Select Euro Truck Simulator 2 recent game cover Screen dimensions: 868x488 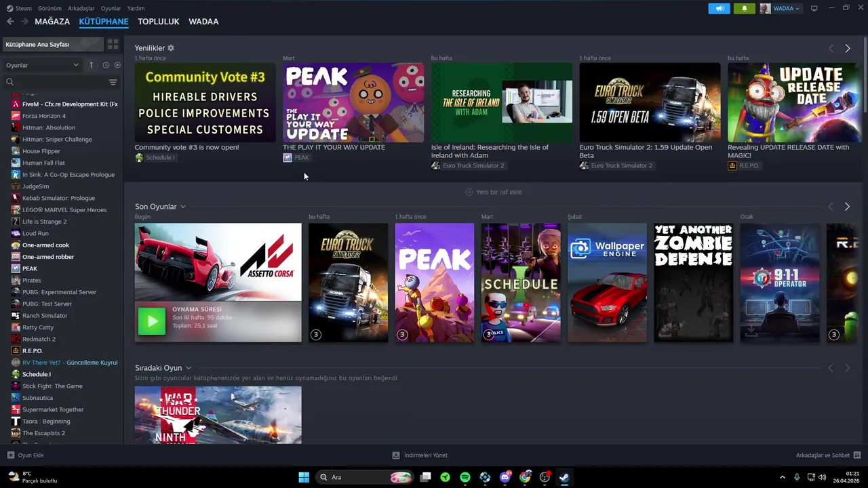click(x=349, y=283)
